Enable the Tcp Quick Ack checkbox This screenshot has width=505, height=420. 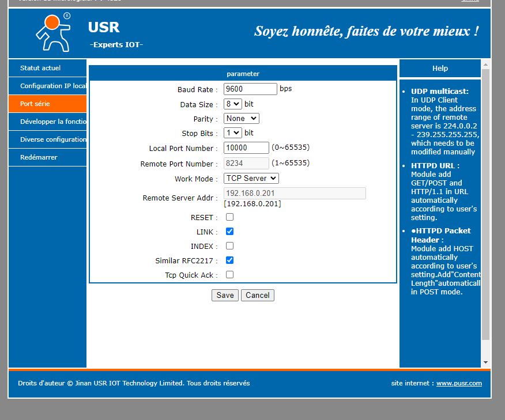tap(229, 275)
